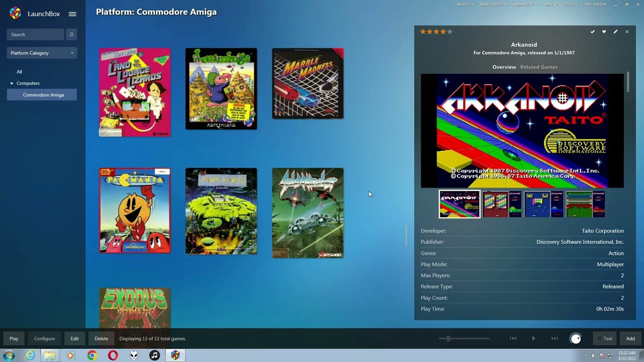This screenshot has width=644, height=362.
Task: Toggle the Text view checkbox
Action: tap(599, 339)
